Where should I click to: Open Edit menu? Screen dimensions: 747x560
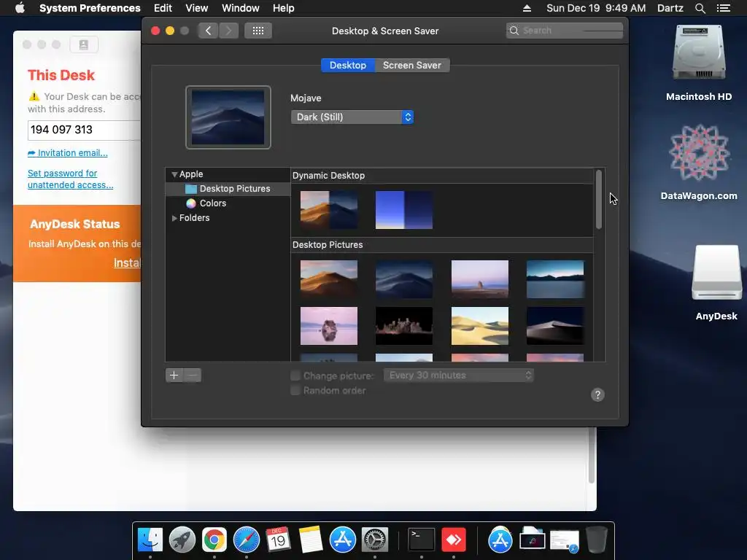[163, 8]
